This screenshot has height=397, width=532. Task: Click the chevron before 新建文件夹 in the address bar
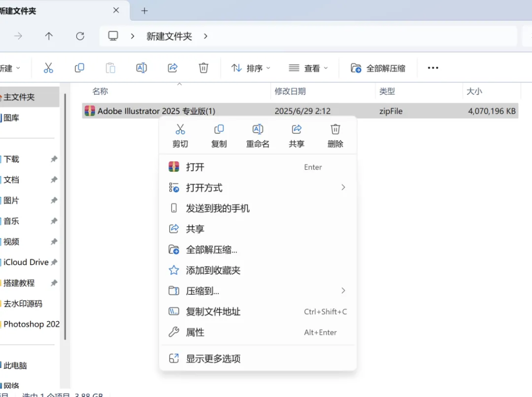[x=132, y=36]
